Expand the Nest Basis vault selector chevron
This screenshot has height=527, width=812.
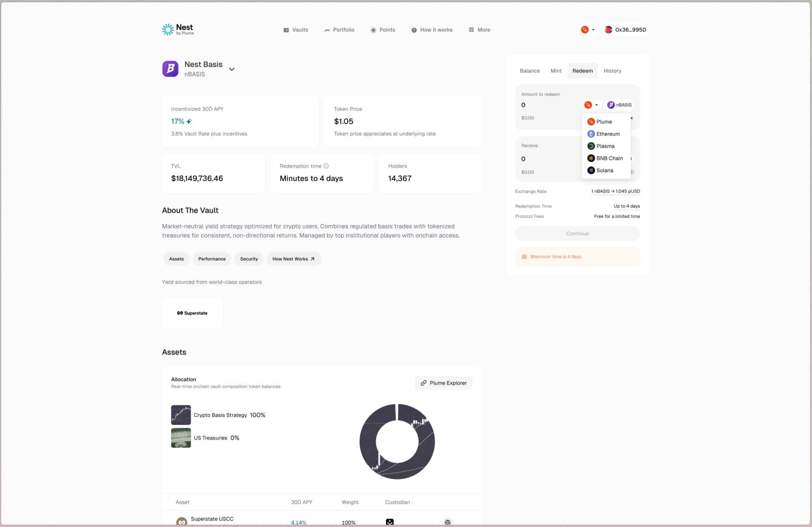[232, 69]
